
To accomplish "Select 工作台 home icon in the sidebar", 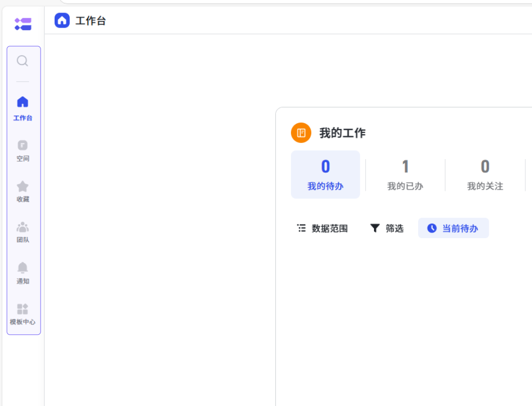I will point(22,108).
